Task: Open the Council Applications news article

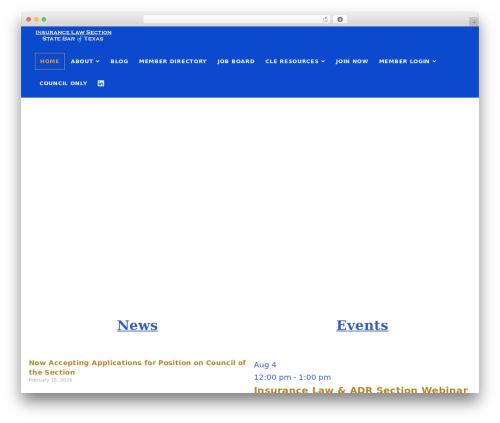Action: click(137, 367)
